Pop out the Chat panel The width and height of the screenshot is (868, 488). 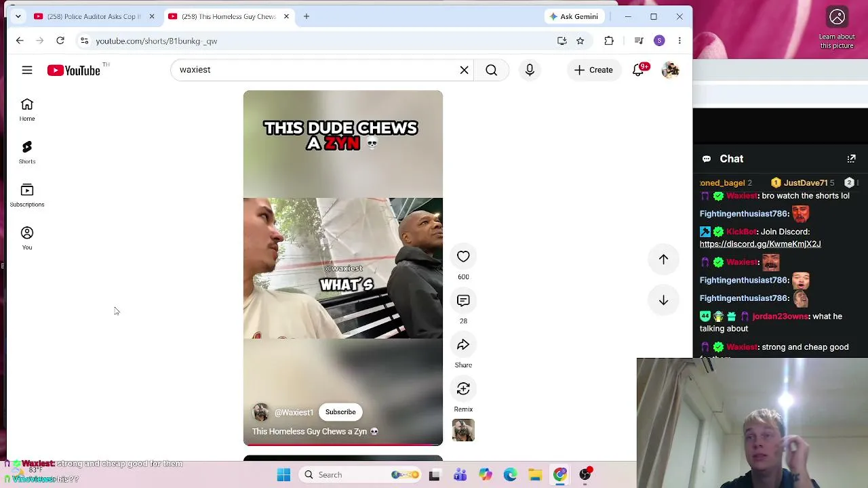pos(852,159)
